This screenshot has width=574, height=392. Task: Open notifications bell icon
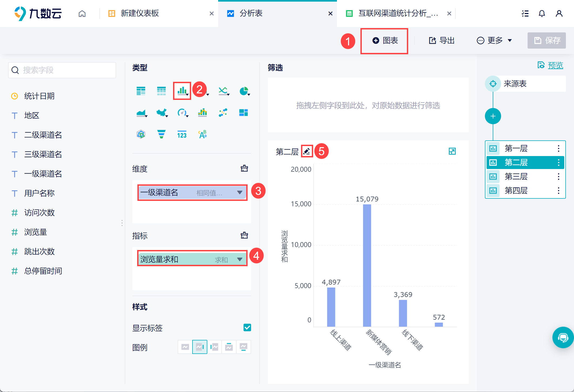pyautogui.click(x=542, y=13)
